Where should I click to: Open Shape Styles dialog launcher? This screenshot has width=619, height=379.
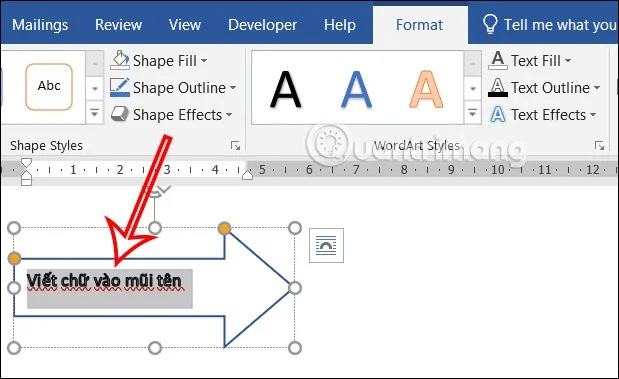click(235, 146)
